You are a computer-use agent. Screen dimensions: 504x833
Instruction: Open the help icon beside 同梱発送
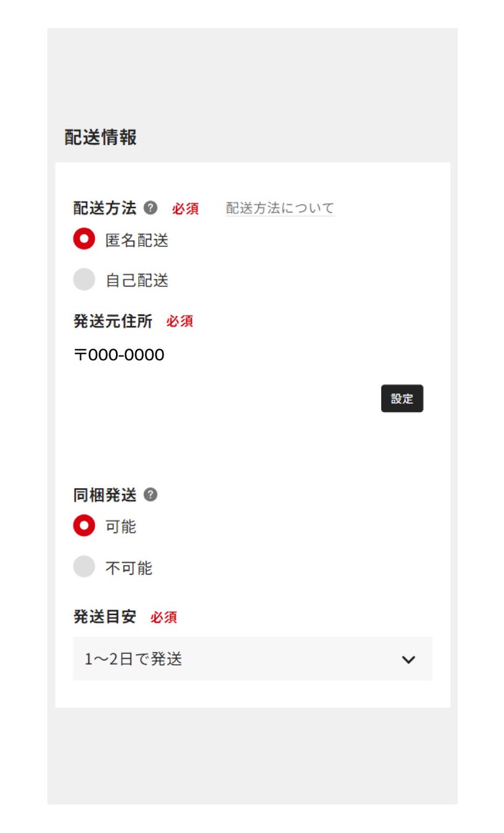pos(151,495)
